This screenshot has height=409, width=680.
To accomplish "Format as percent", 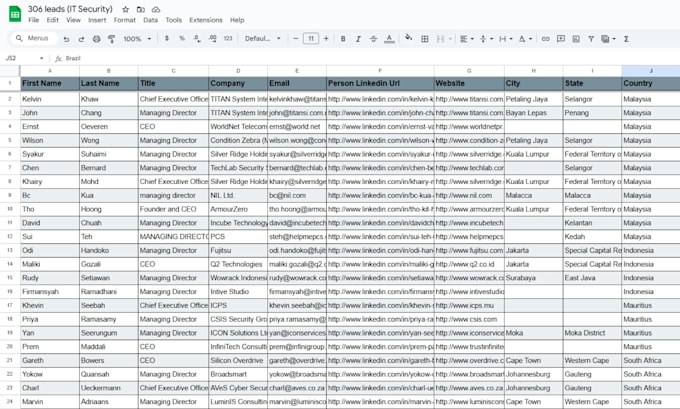I will coord(182,39).
